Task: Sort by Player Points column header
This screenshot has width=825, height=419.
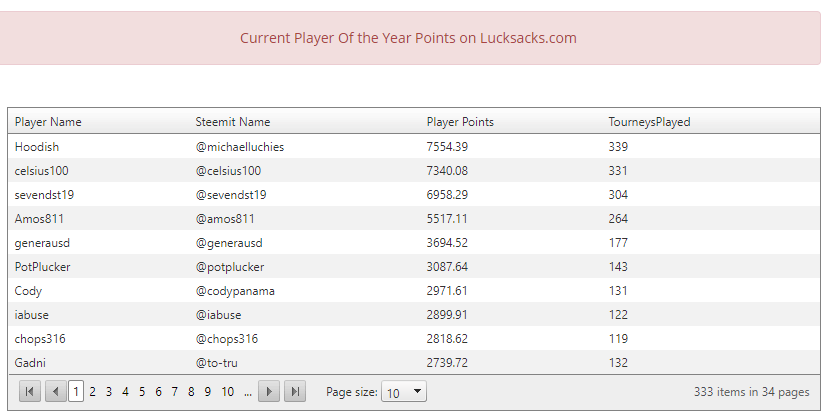Action: [x=460, y=122]
